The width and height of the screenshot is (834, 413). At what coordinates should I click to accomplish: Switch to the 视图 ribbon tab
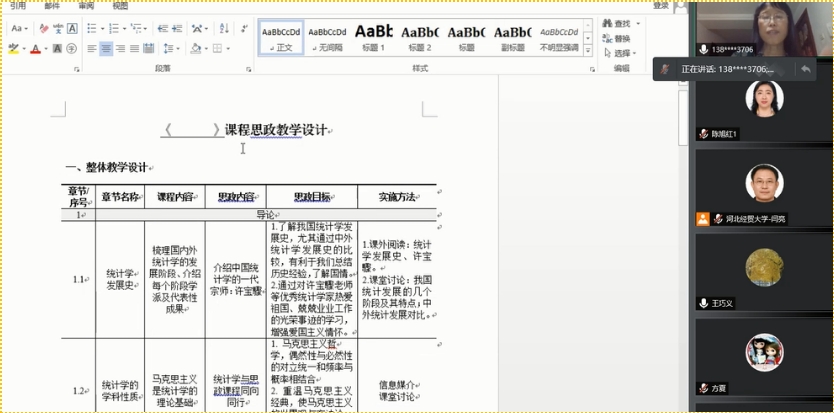click(x=120, y=5)
